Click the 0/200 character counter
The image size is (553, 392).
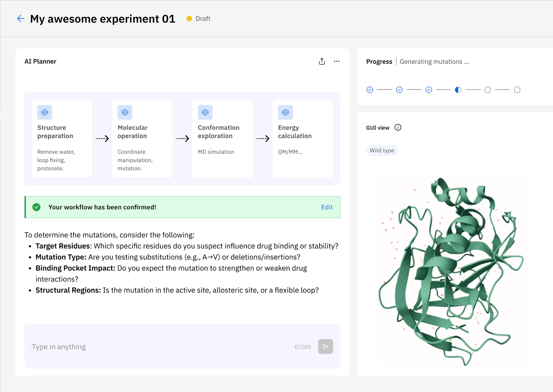303,347
